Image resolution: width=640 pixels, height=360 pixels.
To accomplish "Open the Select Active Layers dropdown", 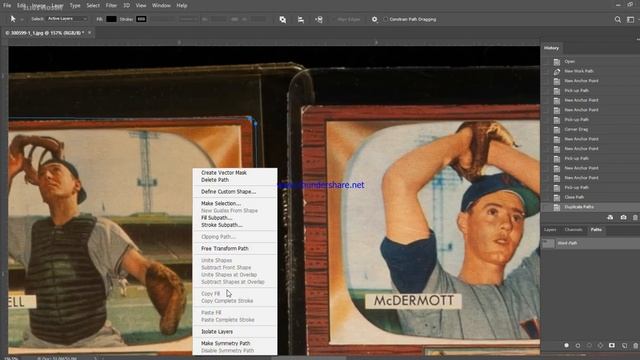I will click(67, 19).
